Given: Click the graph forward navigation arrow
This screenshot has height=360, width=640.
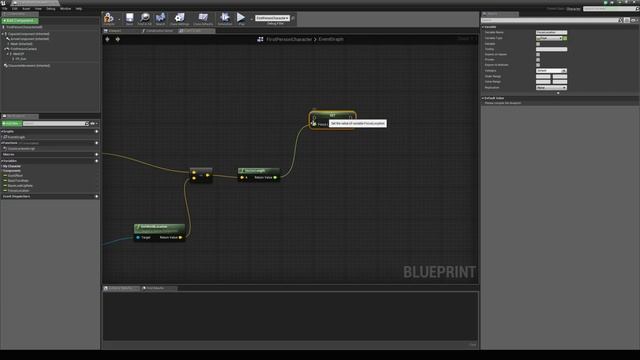Looking at the screenshot, I should tap(118, 39).
